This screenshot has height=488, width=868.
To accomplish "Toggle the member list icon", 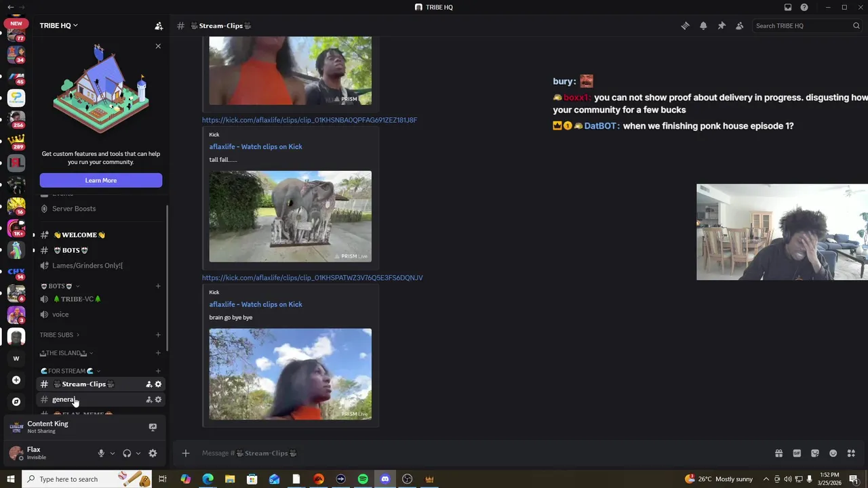I will pos(740,26).
